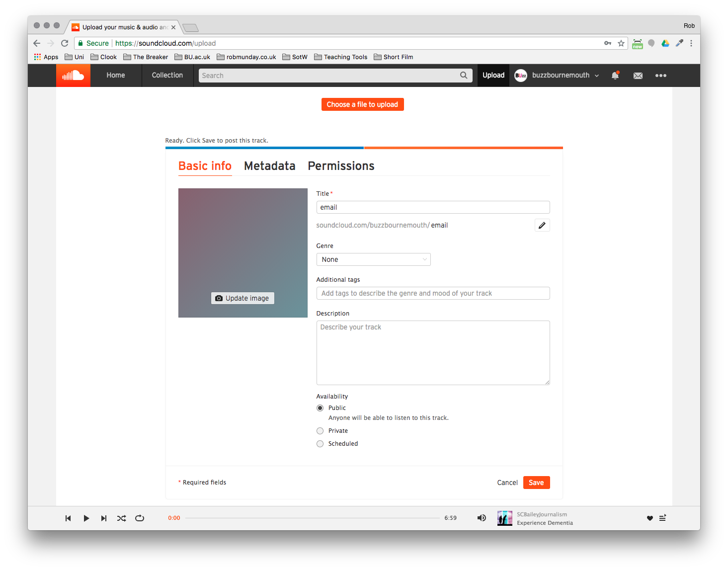This screenshot has height=570, width=728.
Task: Click the Description text area
Action: tap(433, 353)
